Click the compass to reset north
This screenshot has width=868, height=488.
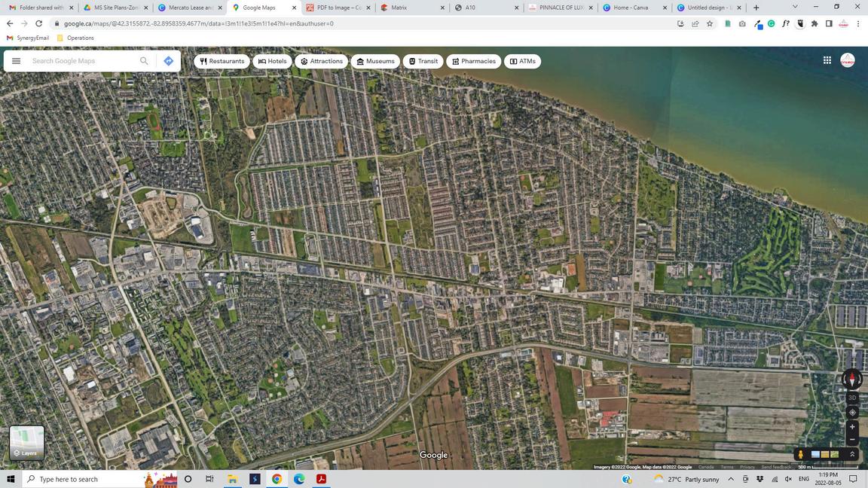tap(852, 380)
